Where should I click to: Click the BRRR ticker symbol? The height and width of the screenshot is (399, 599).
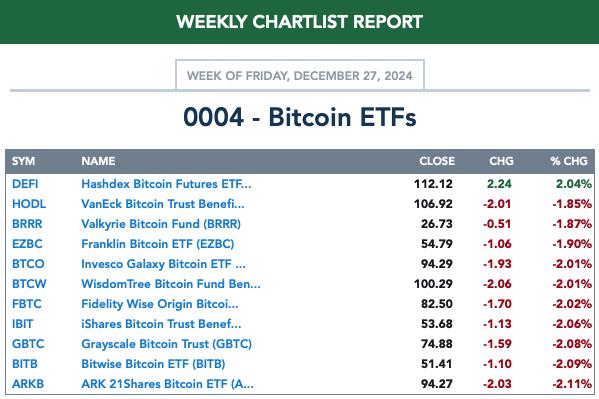point(27,224)
